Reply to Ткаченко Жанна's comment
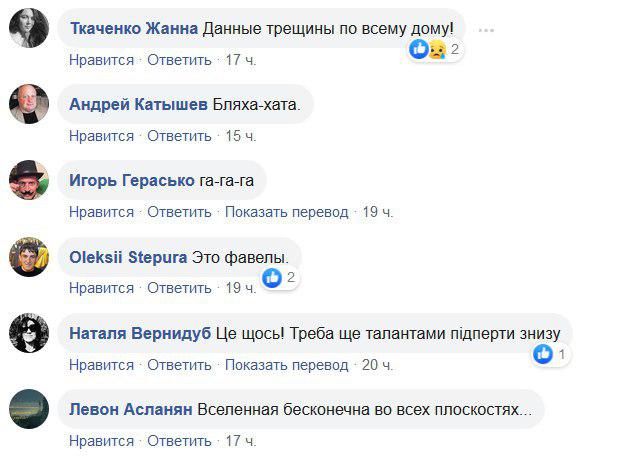Viewport: 632px width, 460px height. pos(179,60)
